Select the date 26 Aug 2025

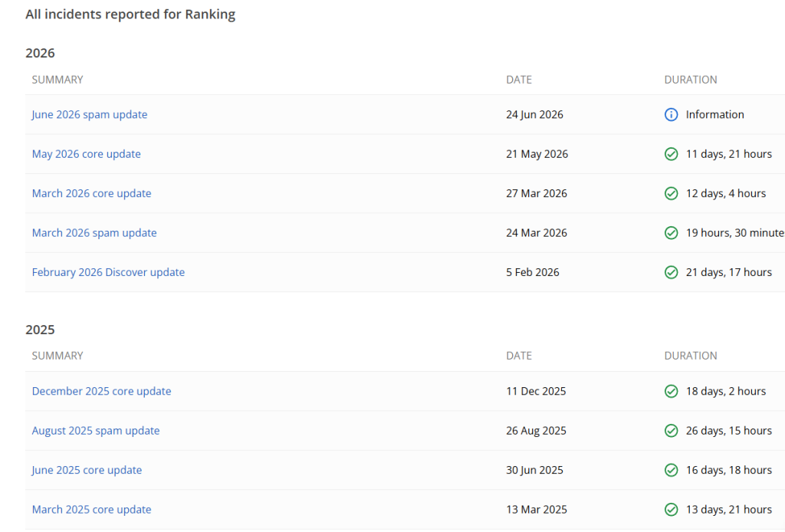point(536,431)
